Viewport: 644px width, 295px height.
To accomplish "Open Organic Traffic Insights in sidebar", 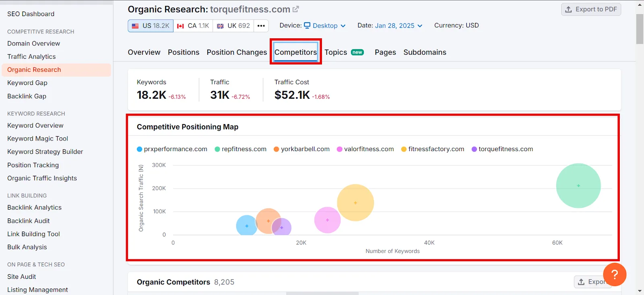I will tap(42, 179).
